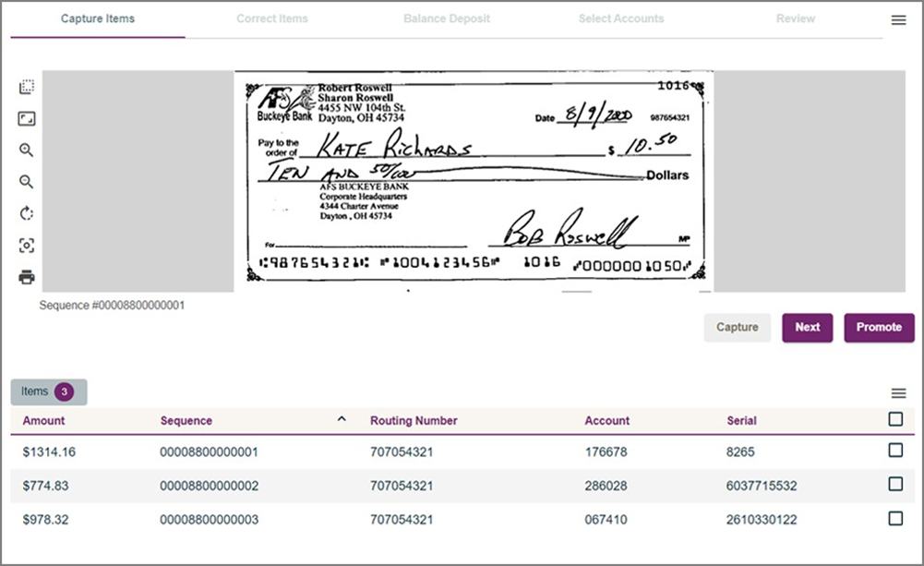Zoom in on the check image

[x=27, y=151]
